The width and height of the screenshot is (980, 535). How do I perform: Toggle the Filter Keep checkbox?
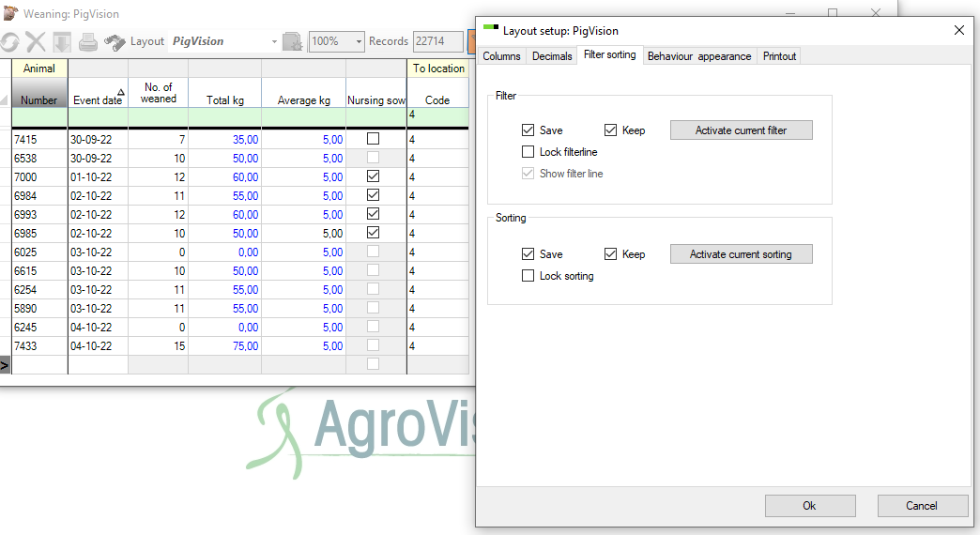[611, 130]
